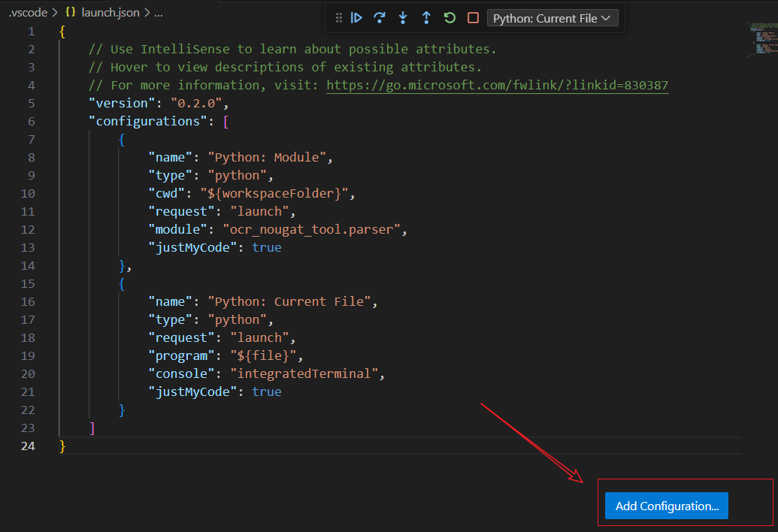Image resolution: width=778 pixels, height=532 pixels.
Task: Stop debugging with the red square icon
Action: click(x=472, y=17)
